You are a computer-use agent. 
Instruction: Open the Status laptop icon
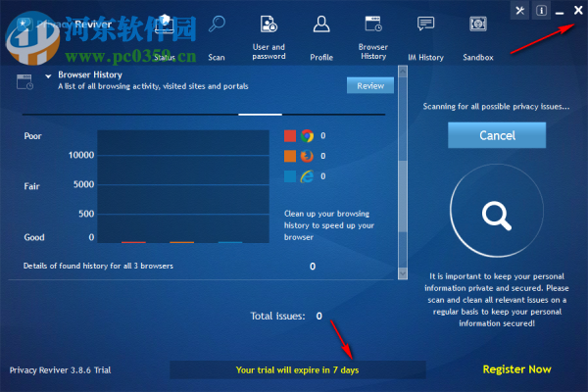click(165, 24)
